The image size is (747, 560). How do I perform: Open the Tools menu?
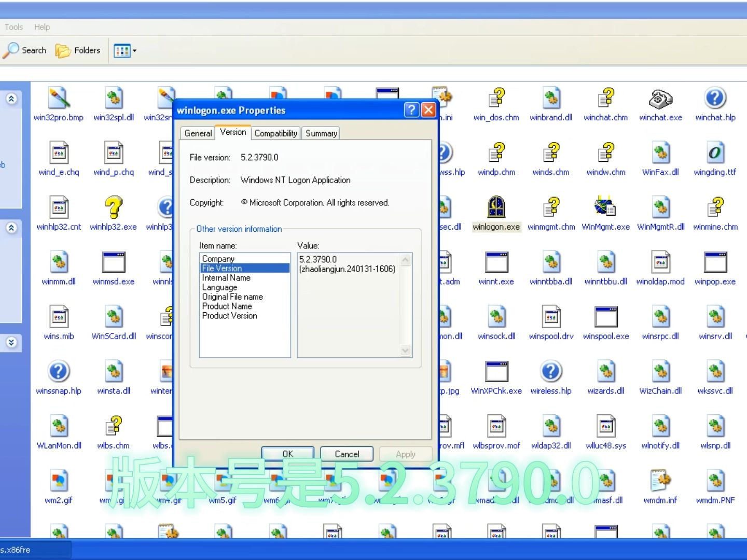[x=13, y=26]
